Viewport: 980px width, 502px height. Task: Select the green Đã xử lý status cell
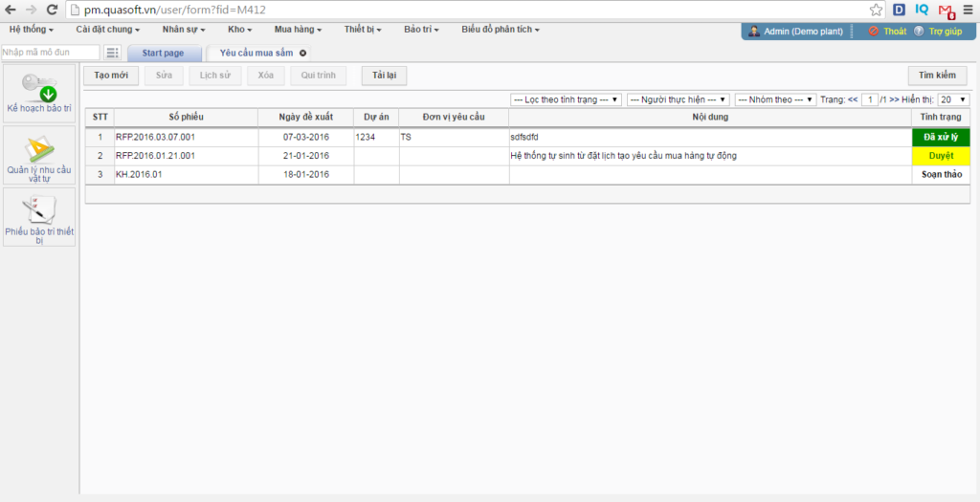(942, 138)
